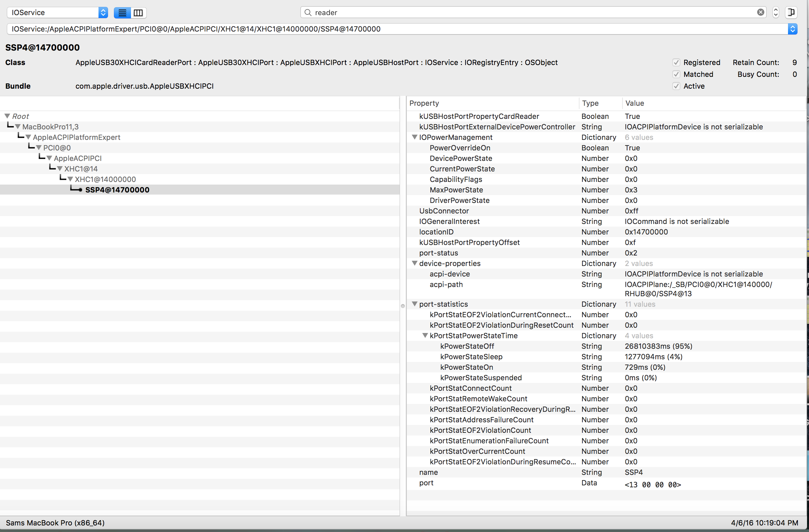Click the search magnifier icon

click(x=308, y=12)
